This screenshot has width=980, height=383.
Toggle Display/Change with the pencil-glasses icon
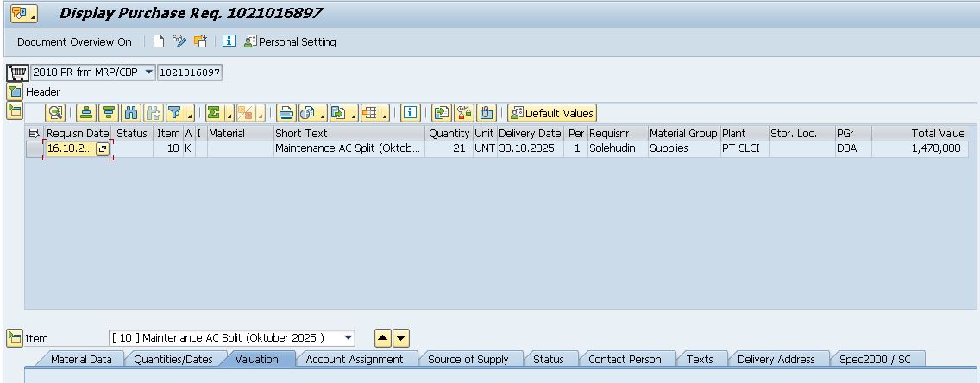179,41
